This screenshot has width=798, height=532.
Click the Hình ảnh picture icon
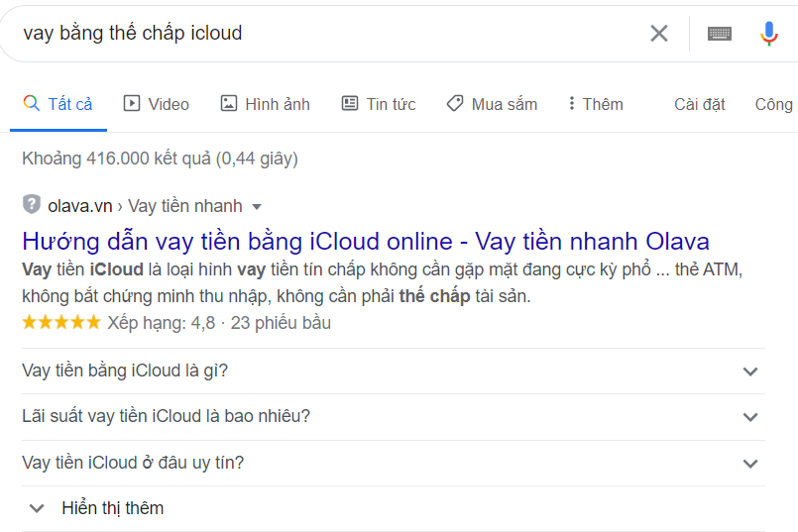point(229,103)
